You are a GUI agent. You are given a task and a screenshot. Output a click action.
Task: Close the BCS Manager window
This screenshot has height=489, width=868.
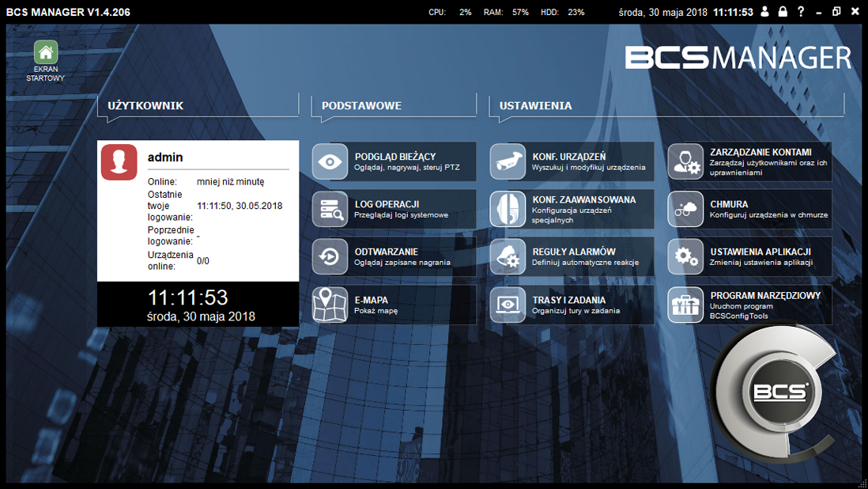point(855,12)
